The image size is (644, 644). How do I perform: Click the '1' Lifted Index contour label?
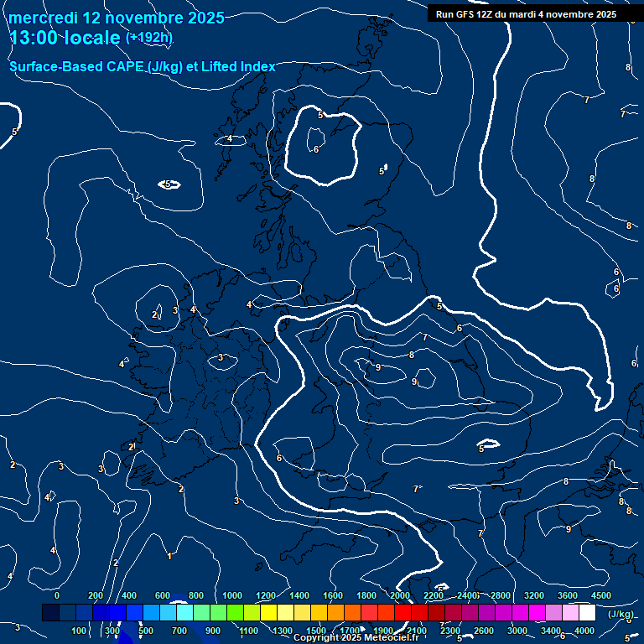169,557
